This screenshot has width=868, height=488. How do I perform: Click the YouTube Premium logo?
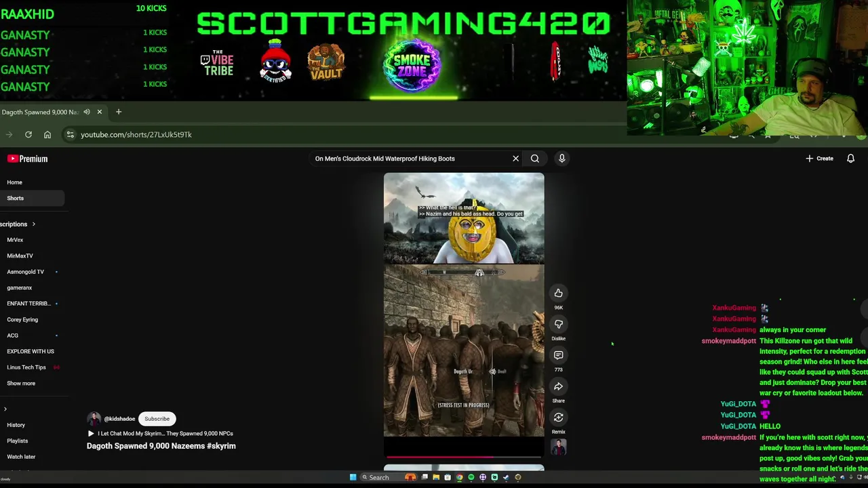[27, 159]
